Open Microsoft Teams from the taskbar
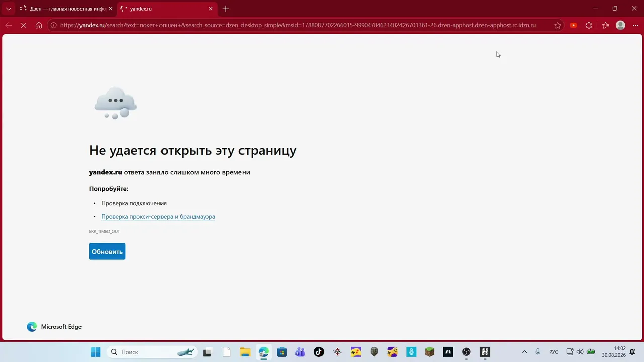 coord(300,352)
